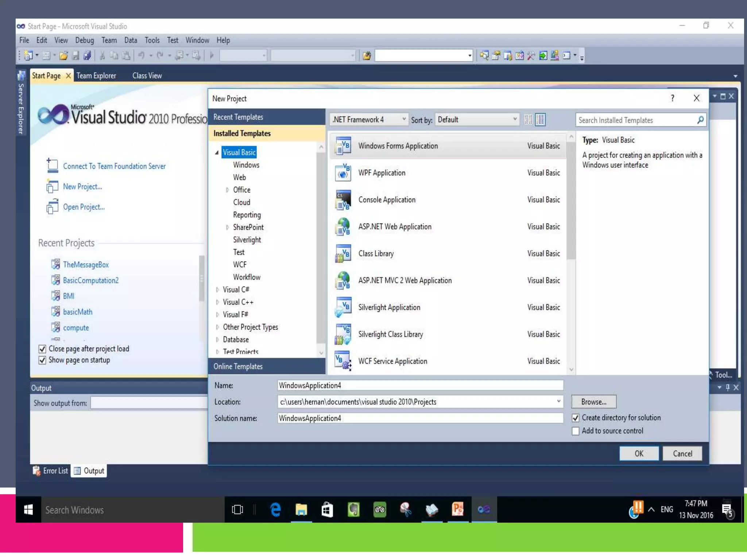Click search magnifier in Installed Templates box

pyautogui.click(x=700, y=120)
